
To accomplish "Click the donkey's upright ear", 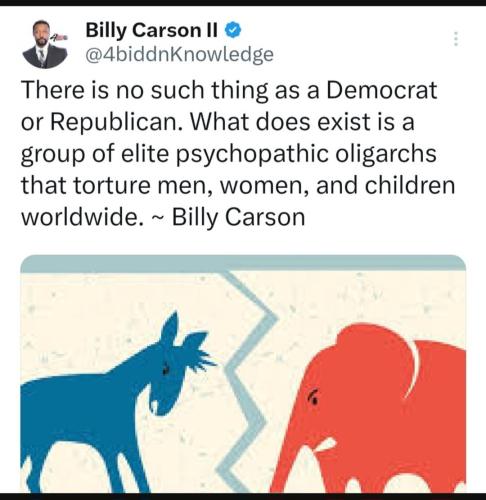I will tap(170, 328).
